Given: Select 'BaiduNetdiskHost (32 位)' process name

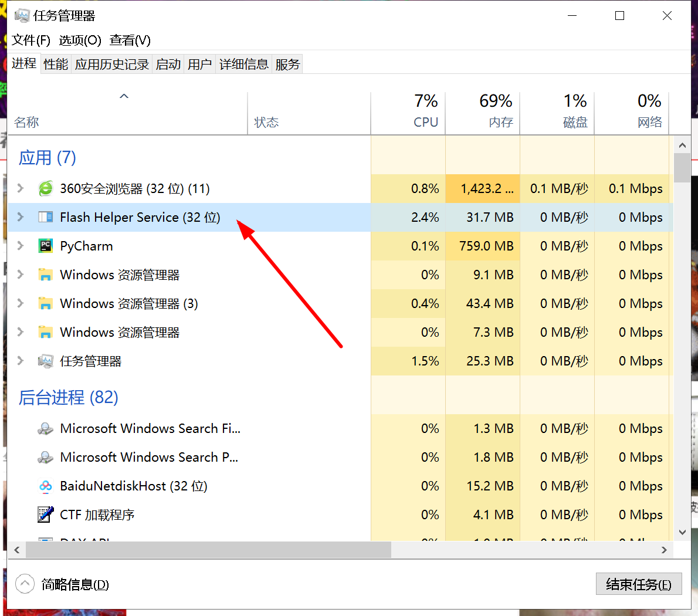Looking at the screenshot, I should (134, 486).
